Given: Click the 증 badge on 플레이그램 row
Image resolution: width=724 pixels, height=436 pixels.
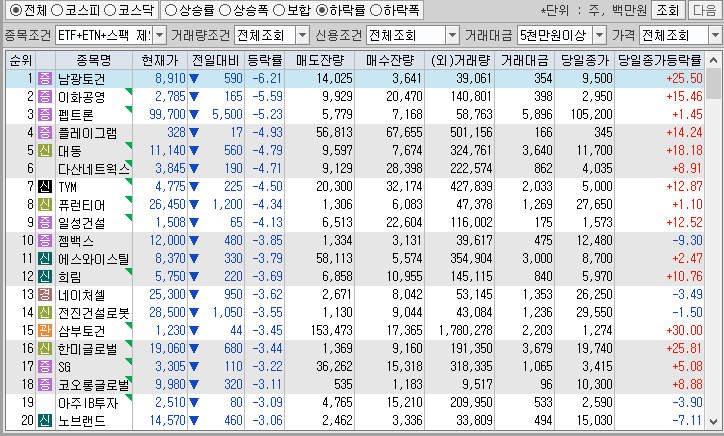Looking at the screenshot, I should (x=45, y=133).
